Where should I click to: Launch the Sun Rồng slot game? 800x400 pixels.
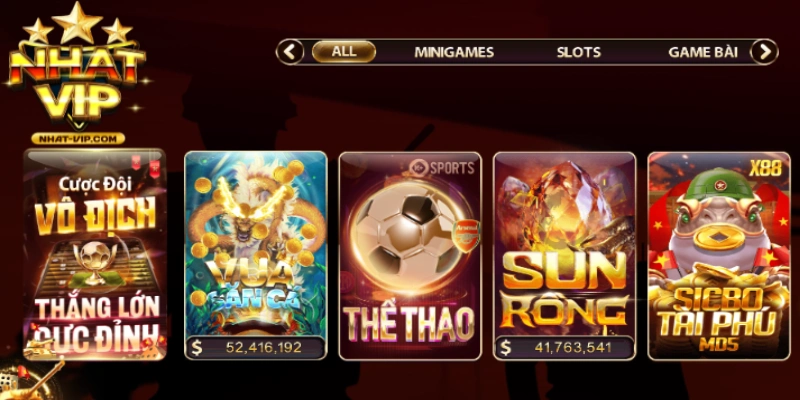coord(565,256)
